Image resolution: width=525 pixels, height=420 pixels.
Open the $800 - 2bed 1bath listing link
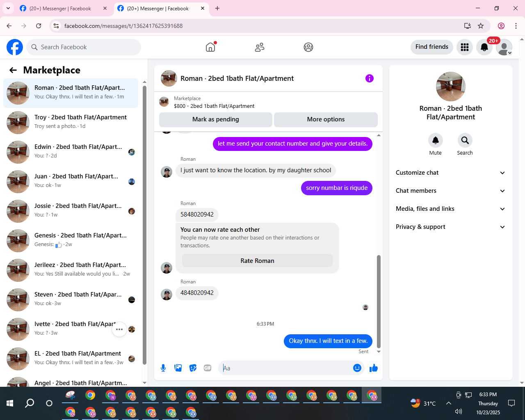pos(214,106)
